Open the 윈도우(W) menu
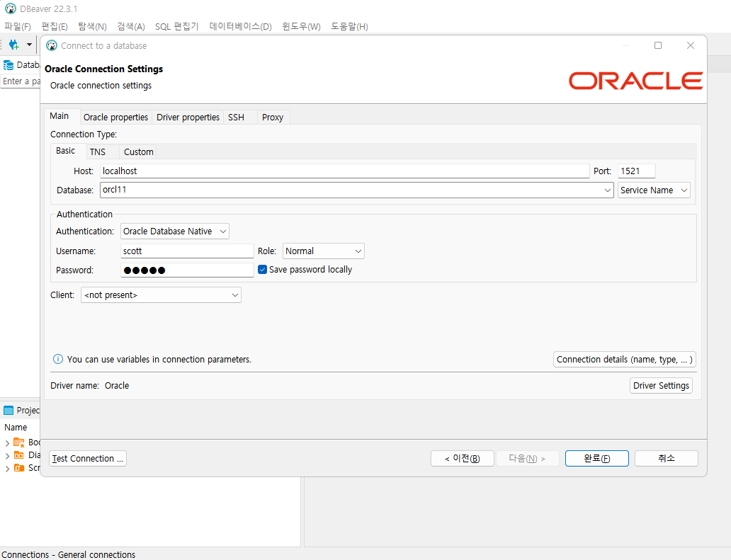 pos(301,27)
